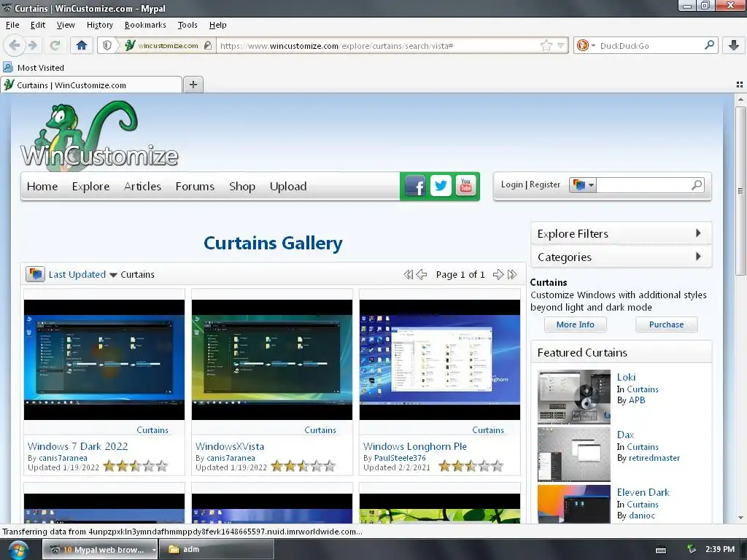747x560 pixels.
Task: Open the WinCustomize Twitter icon
Action: click(x=441, y=186)
